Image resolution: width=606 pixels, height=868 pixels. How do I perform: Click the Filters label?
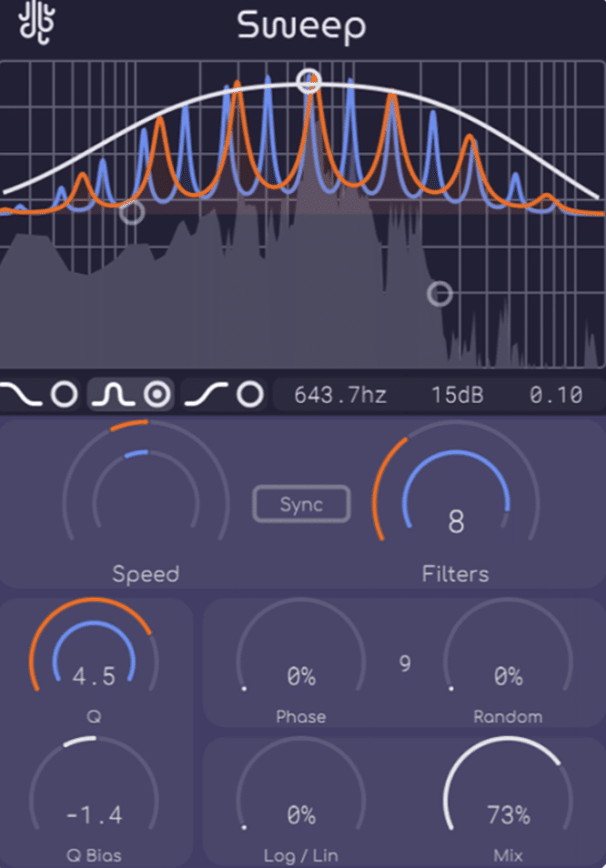pyautogui.click(x=456, y=574)
